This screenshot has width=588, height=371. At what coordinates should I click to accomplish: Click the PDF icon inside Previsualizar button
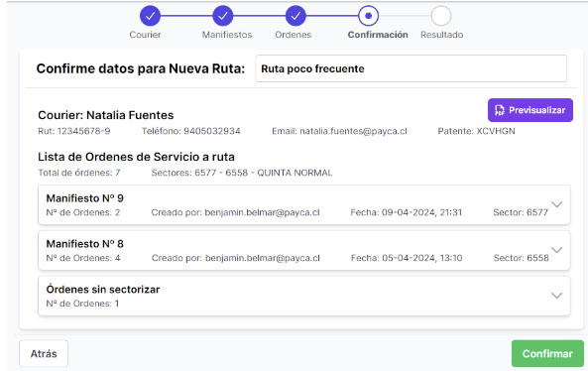500,110
